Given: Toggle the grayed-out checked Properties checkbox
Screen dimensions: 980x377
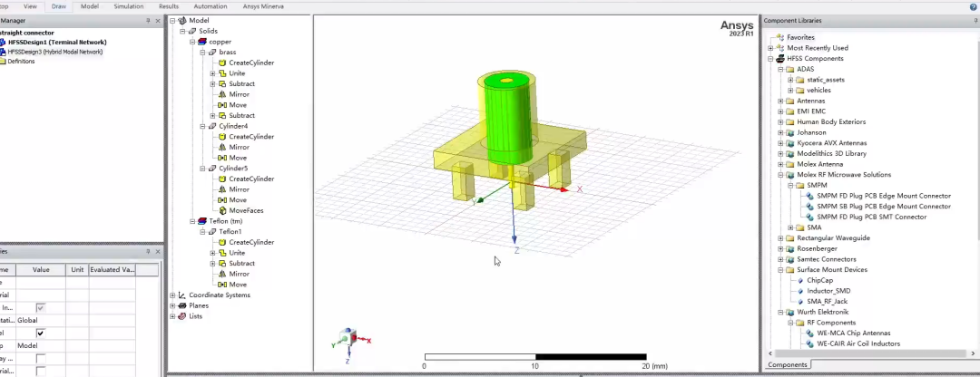Looking at the screenshot, I should click(41, 308).
